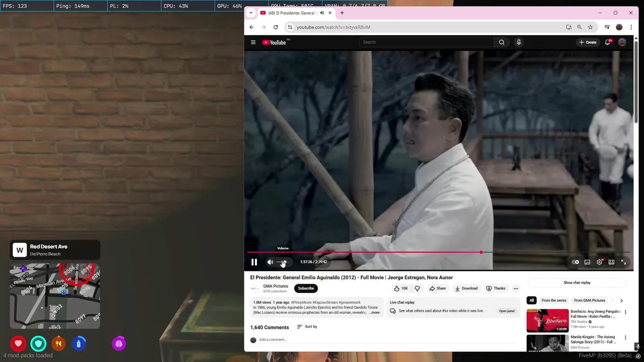Go back using the browser back arrow
Image resolution: width=644 pixels, height=362 pixels.
click(x=252, y=27)
